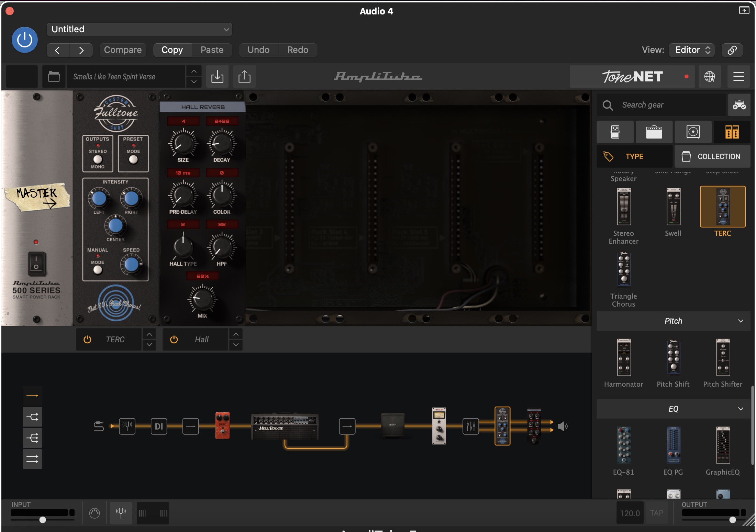Screen dimensions: 756x532
Task: Toggle the plugin power bypass button
Action: 25,40
